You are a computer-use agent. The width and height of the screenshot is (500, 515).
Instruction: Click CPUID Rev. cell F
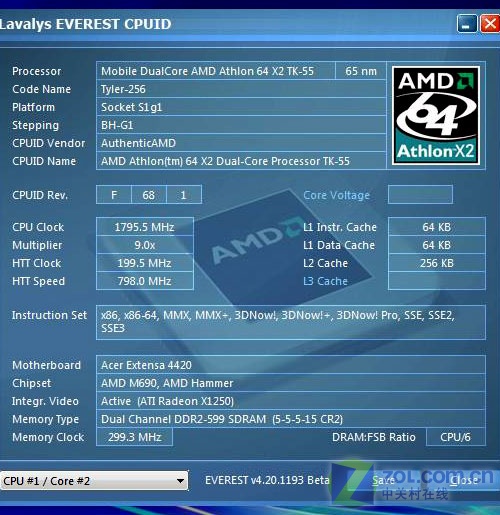click(114, 195)
